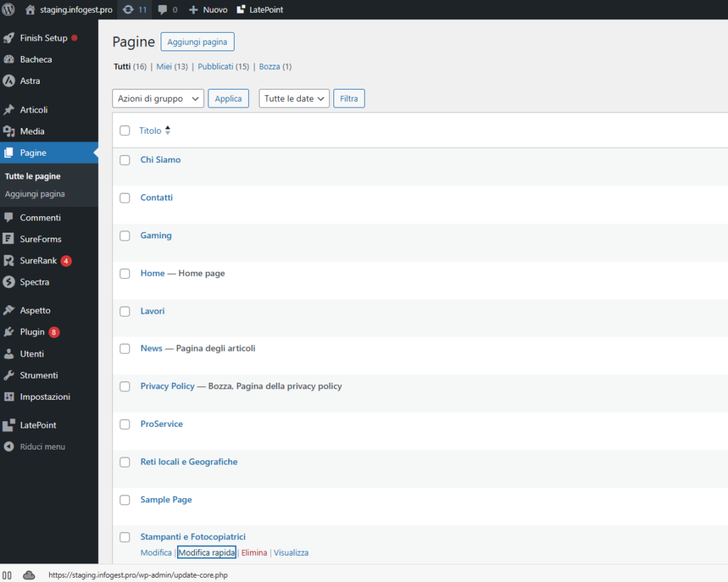Switch to the Pubblicati filter tab
This screenshot has height=582, width=728.
coord(215,67)
